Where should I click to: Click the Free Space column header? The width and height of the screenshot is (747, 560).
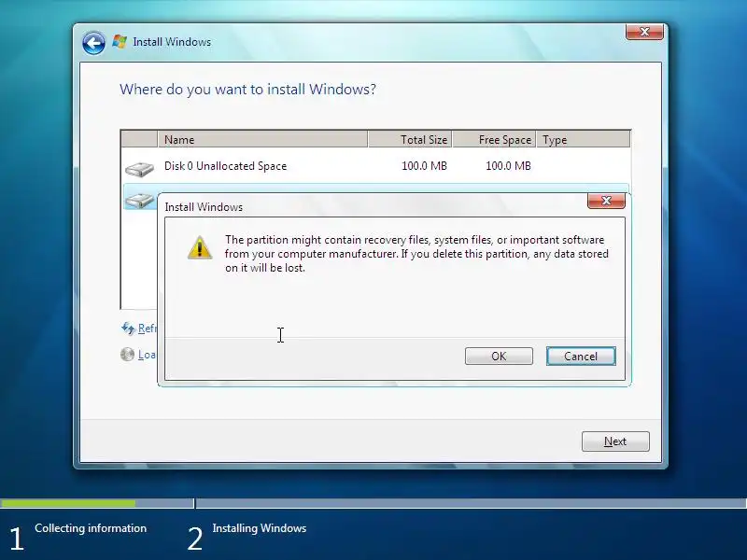tap(494, 139)
